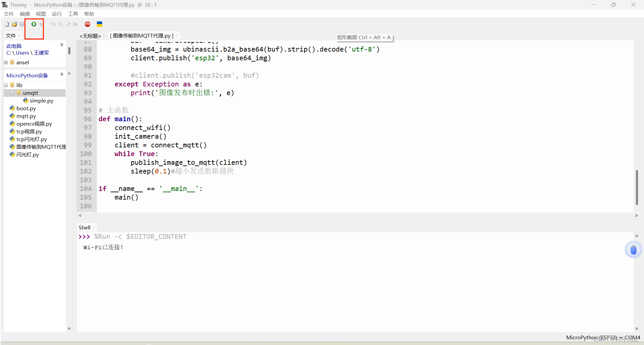
Task: Run the current script with the green play button
Action: [x=34, y=24]
